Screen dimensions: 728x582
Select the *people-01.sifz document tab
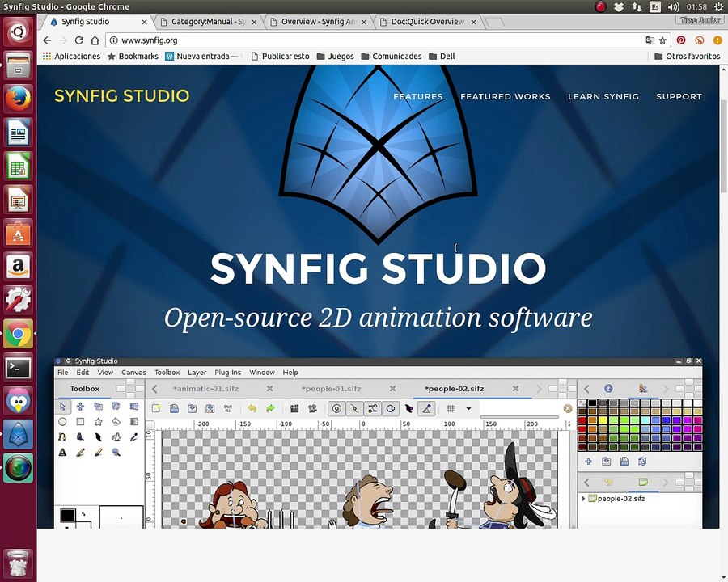(332, 389)
